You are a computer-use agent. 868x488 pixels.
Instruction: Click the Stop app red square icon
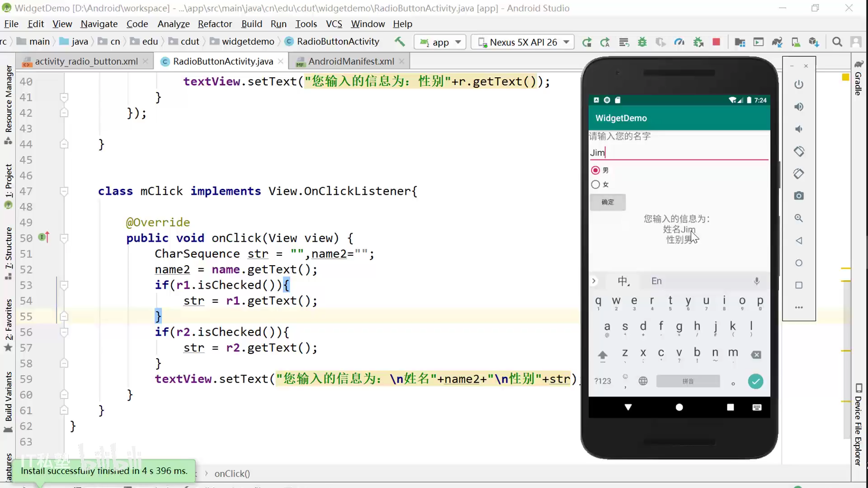[716, 42]
